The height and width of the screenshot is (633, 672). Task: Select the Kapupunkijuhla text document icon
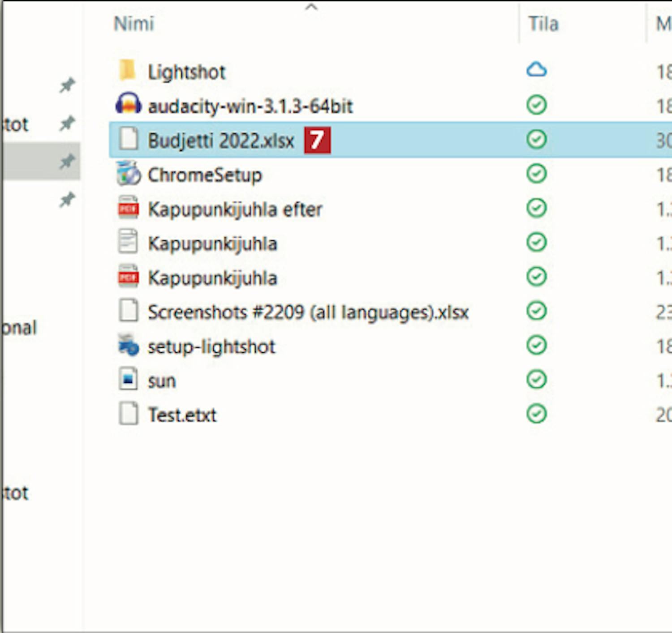pos(128,242)
